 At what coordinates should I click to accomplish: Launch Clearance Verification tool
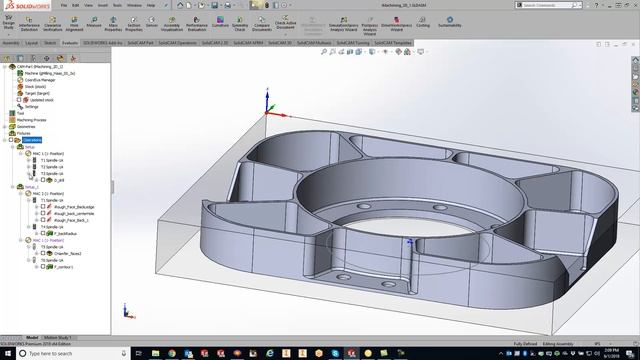[x=53, y=24]
